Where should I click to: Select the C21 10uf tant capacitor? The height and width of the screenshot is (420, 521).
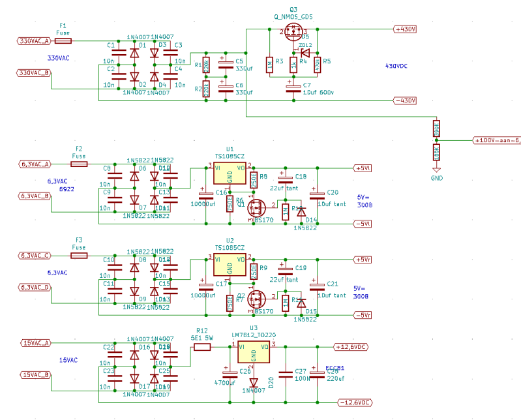(x=318, y=288)
